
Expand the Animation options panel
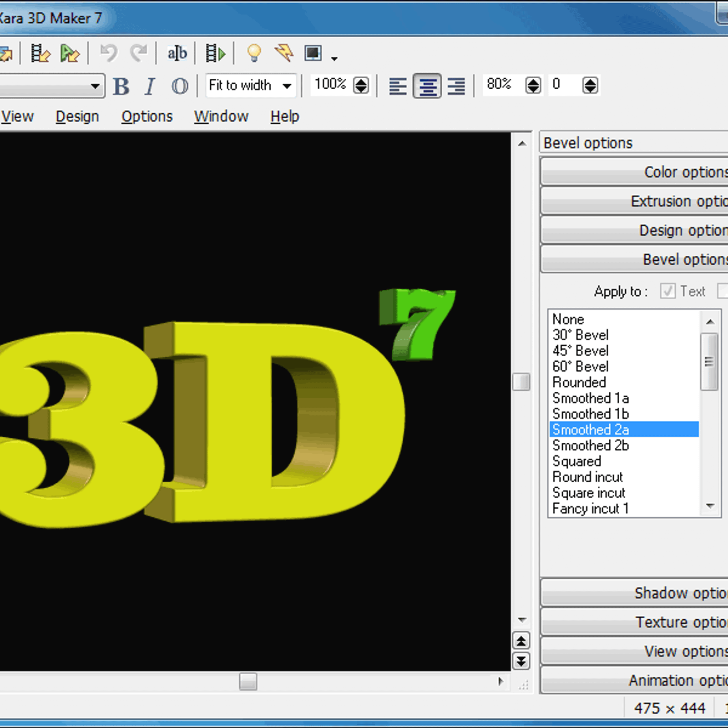pos(635,680)
